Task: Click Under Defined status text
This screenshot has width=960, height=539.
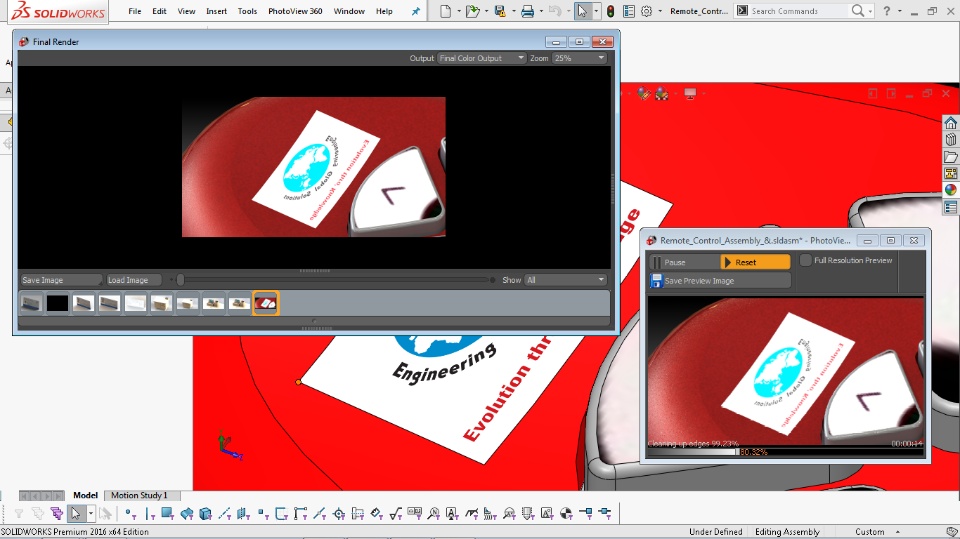Action: pos(715,532)
